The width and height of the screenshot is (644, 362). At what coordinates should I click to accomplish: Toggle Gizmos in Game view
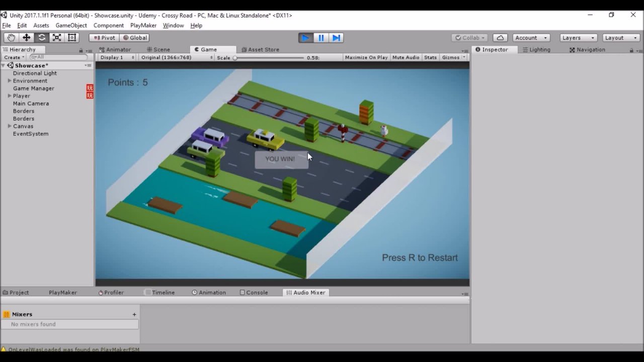(450, 57)
